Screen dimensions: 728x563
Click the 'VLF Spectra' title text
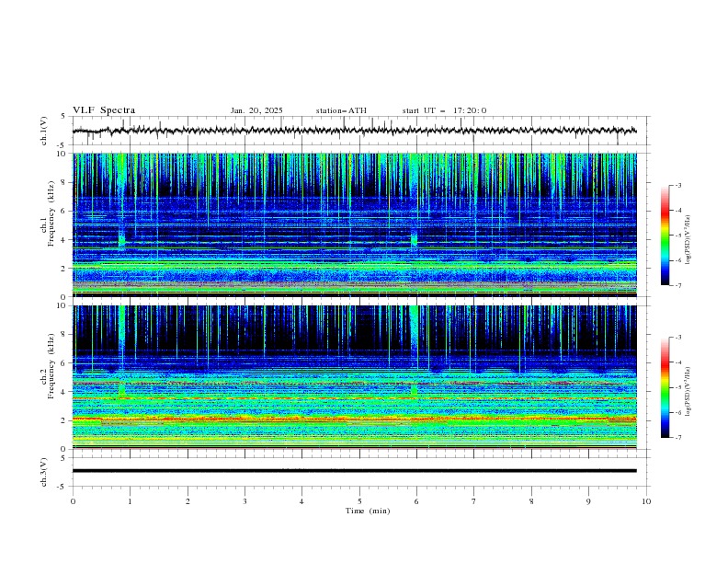(x=104, y=110)
